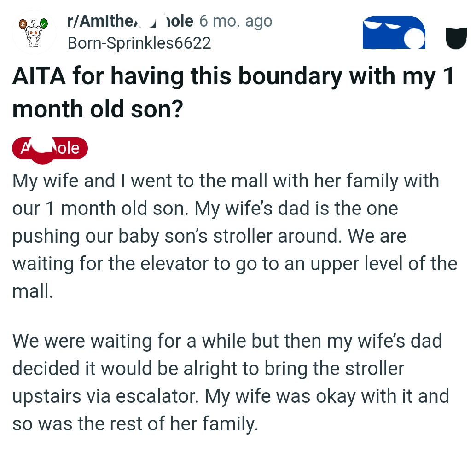Click the paragraph mentioning the escalator
This screenshot has width=476, height=452.
[x=230, y=382]
